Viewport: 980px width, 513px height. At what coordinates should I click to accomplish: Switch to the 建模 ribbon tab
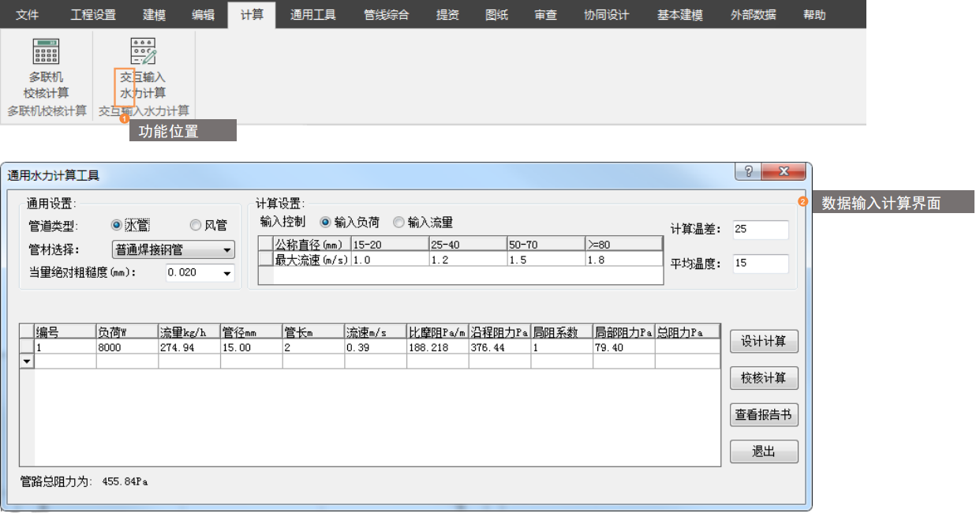[155, 14]
